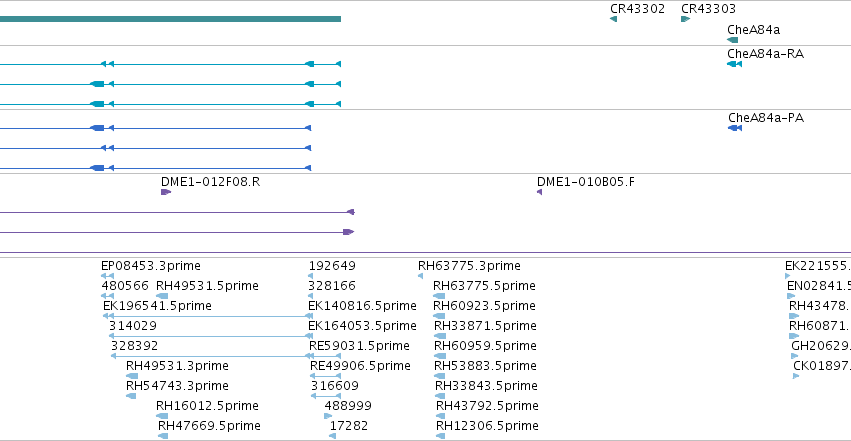
Task: Select the 488999 feature arrow
Action: click(328, 416)
